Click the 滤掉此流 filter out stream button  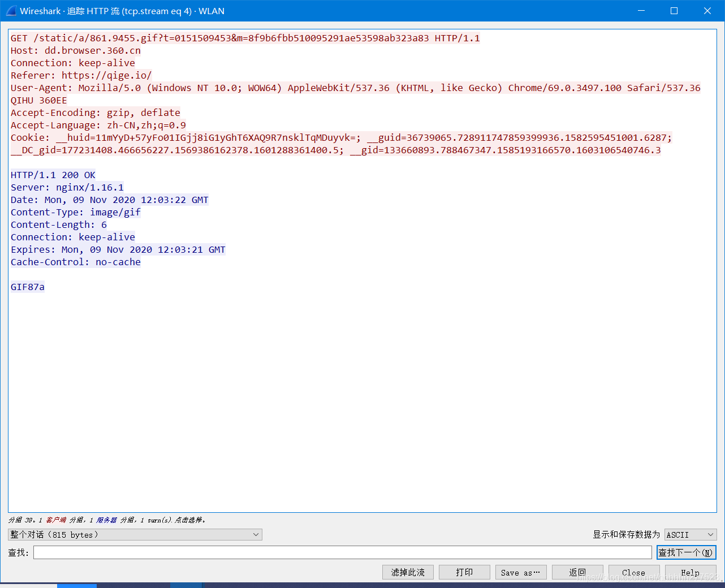click(x=408, y=572)
